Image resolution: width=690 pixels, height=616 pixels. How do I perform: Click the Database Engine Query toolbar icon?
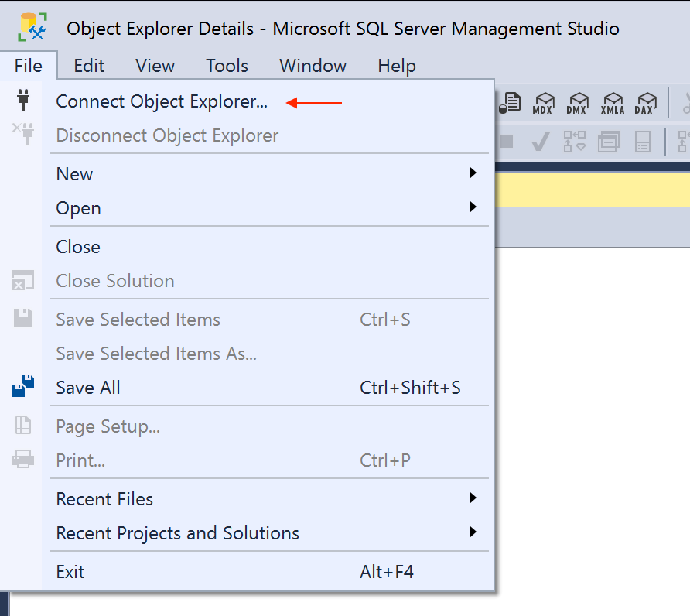510,103
